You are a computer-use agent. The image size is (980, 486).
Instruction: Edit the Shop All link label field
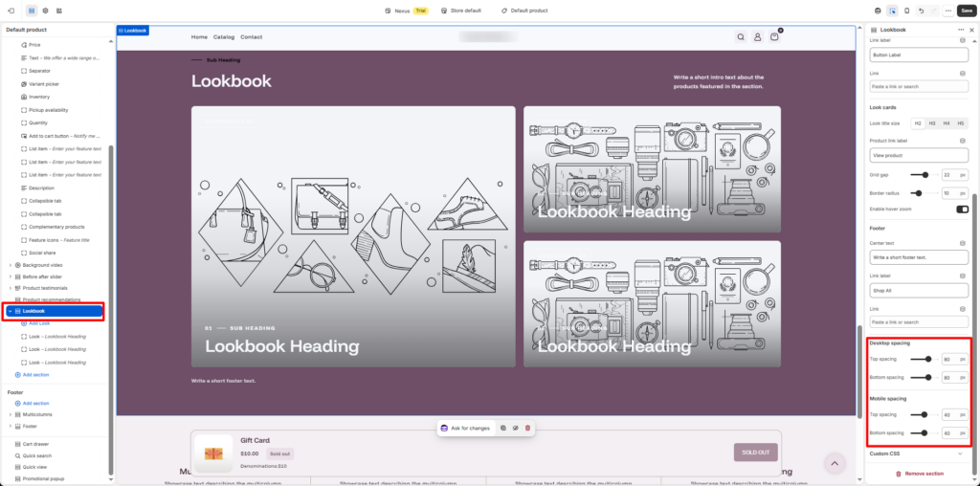pyautogui.click(x=919, y=290)
